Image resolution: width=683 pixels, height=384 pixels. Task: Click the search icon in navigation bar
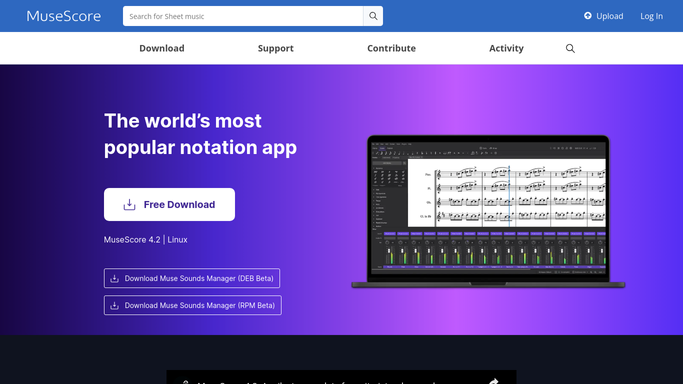click(570, 48)
